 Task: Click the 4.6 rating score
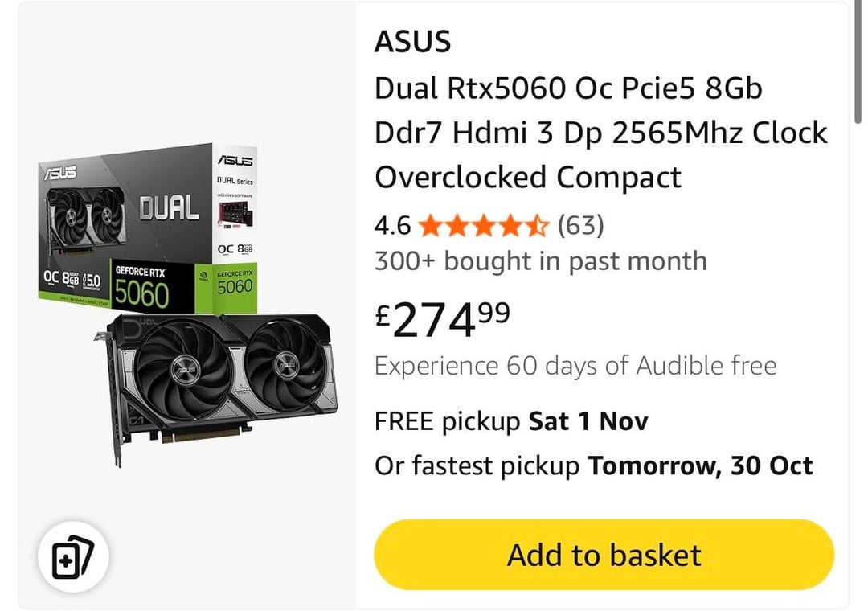[x=392, y=226]
